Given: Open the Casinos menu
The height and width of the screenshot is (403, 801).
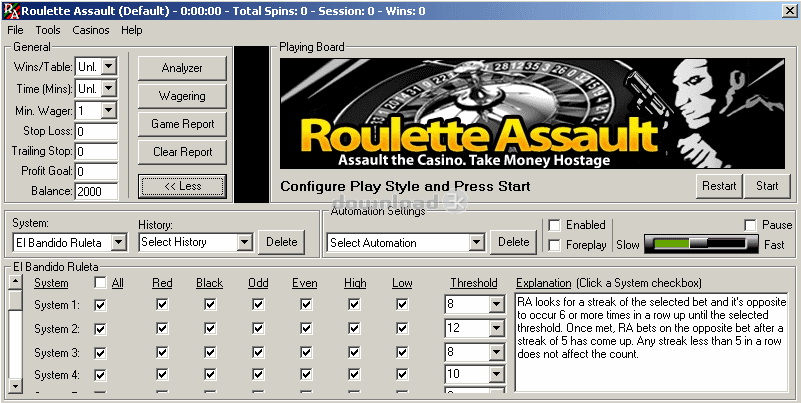Looking at the screenshot, I should click(x=90, y=30).
